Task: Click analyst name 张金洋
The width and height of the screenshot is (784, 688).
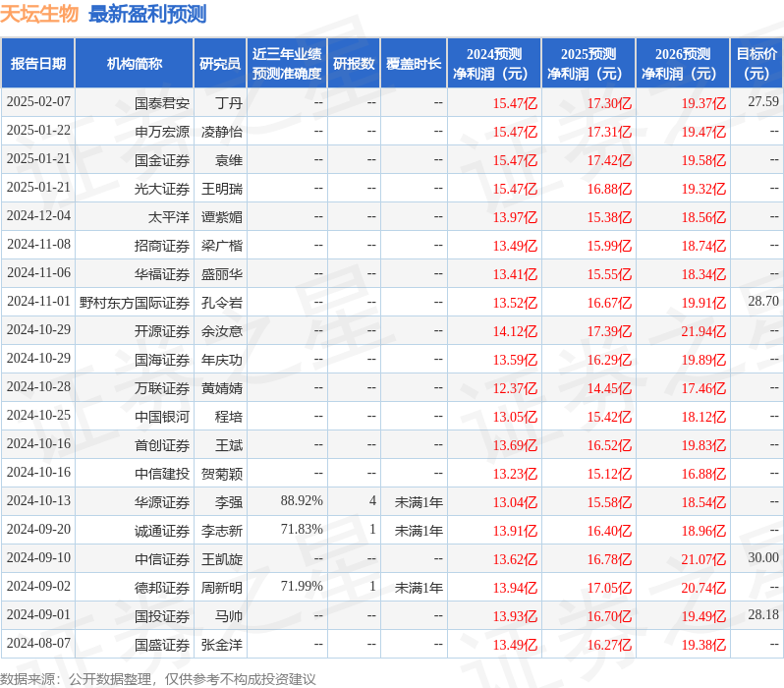Action: click(221, 645)
